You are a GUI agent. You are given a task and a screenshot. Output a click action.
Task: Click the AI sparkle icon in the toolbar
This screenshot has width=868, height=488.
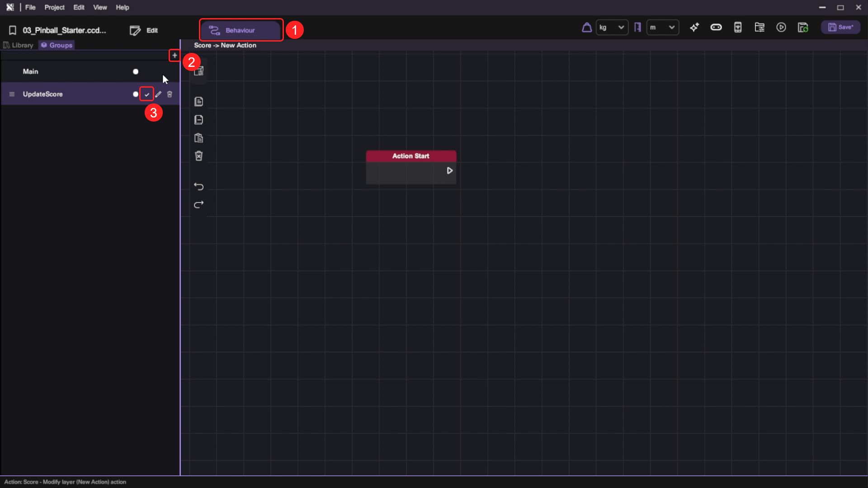(x=694, y=28)
